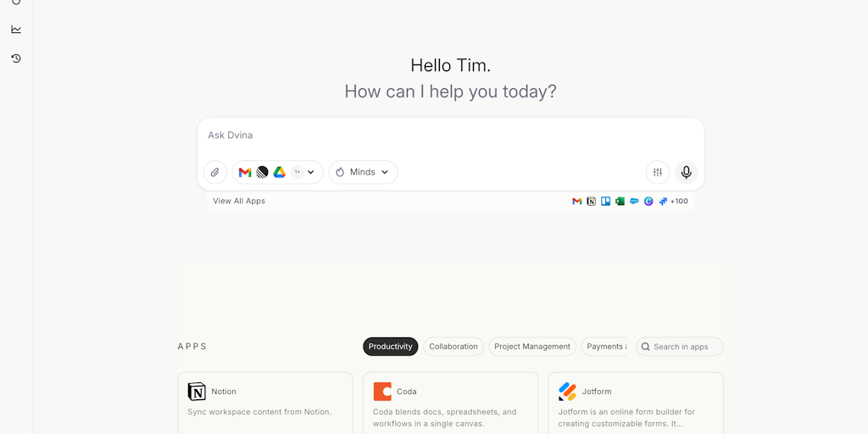Select the Collaboration category tab
Screen dimensions: 868x434
click(x=453, y=347)
